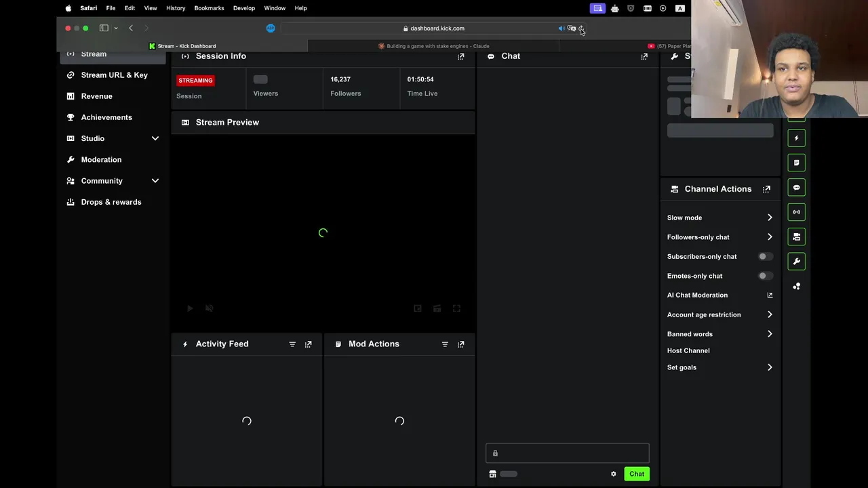Switch to Claude stake engines tab
Image resolution: width=868 pixels, height=488 pixels.
433,46
